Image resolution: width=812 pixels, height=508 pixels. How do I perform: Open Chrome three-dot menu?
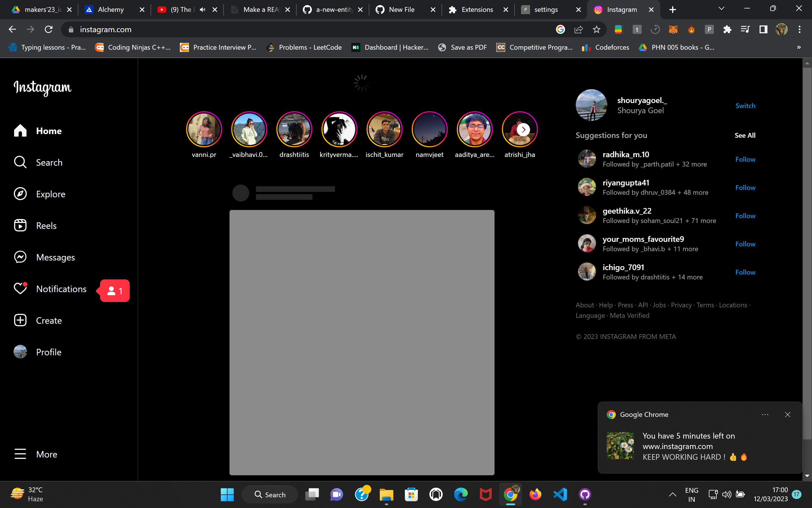coord(800,30)
